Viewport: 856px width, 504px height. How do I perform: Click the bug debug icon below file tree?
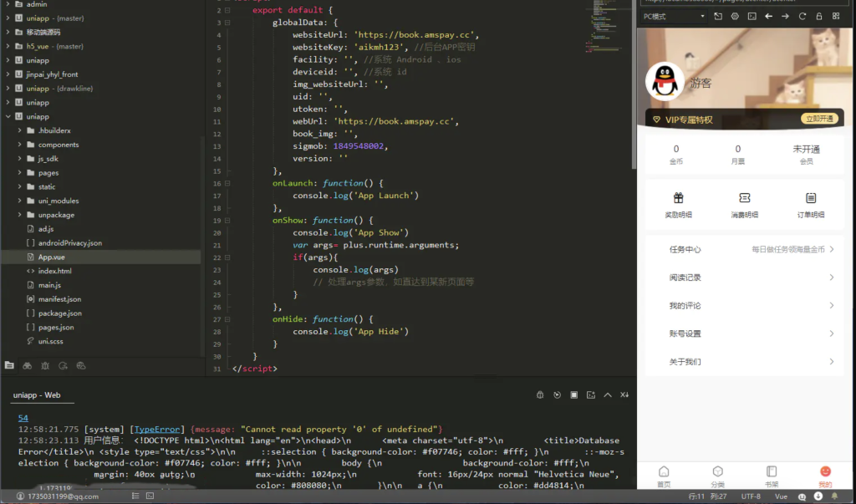[45, 365]
